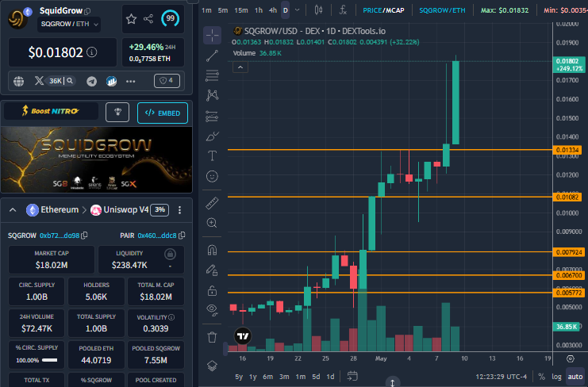Add SquidGrow to favorites with star icon

point(131,19)
